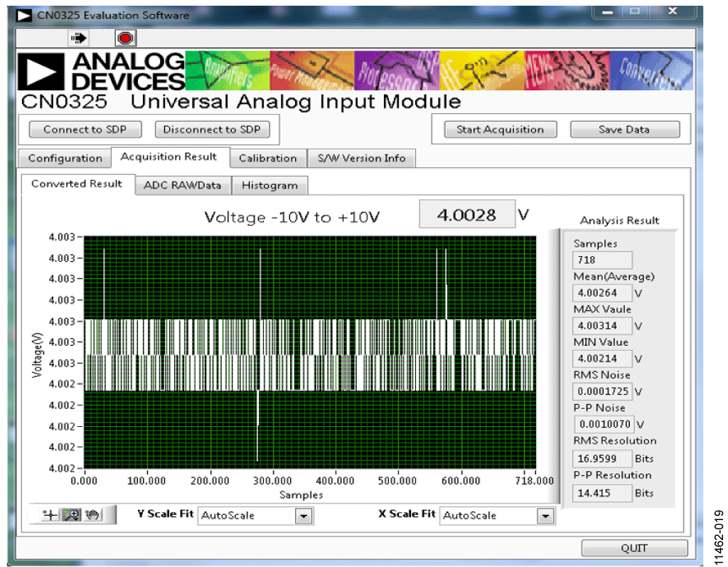Switch to the Configuration tab
The height and width of the screenshot is (567, 728).
click(x=65, y=159)
